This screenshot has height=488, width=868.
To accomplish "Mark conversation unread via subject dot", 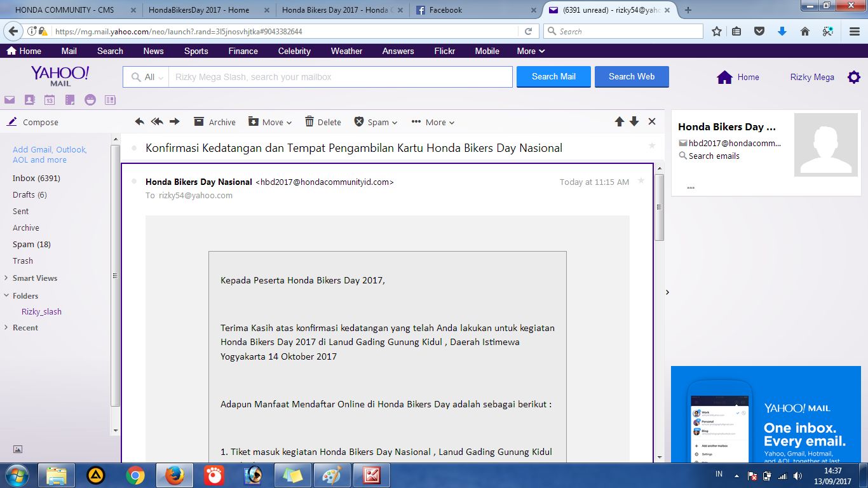I will [134, 148].
